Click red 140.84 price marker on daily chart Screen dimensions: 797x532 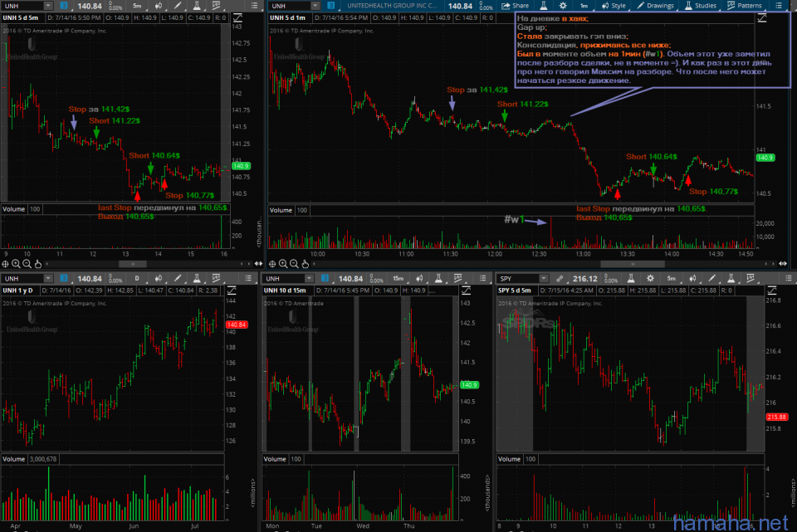pos(237,325)
